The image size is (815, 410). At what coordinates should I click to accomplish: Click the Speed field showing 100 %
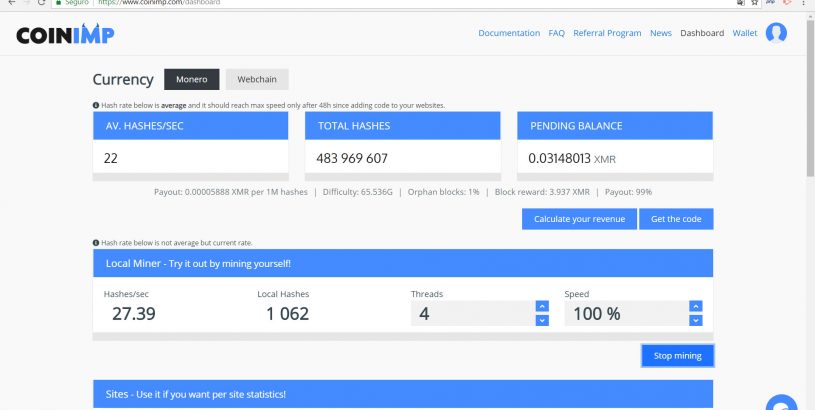626,313
